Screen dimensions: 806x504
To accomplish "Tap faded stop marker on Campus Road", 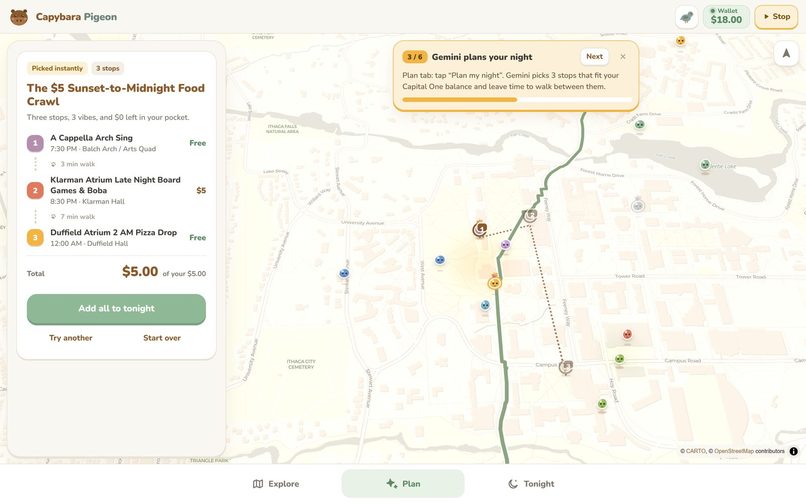I will click(x=566, y=367).
